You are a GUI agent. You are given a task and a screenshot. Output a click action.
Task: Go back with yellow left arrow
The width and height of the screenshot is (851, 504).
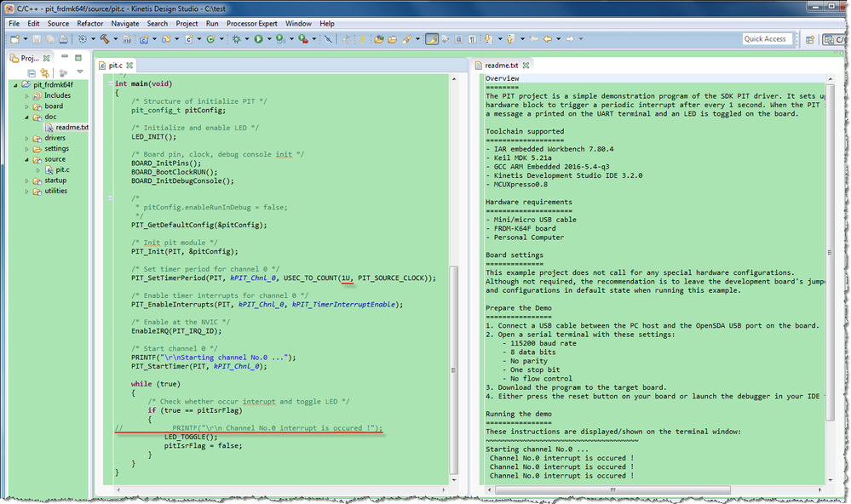pos(548,39)
